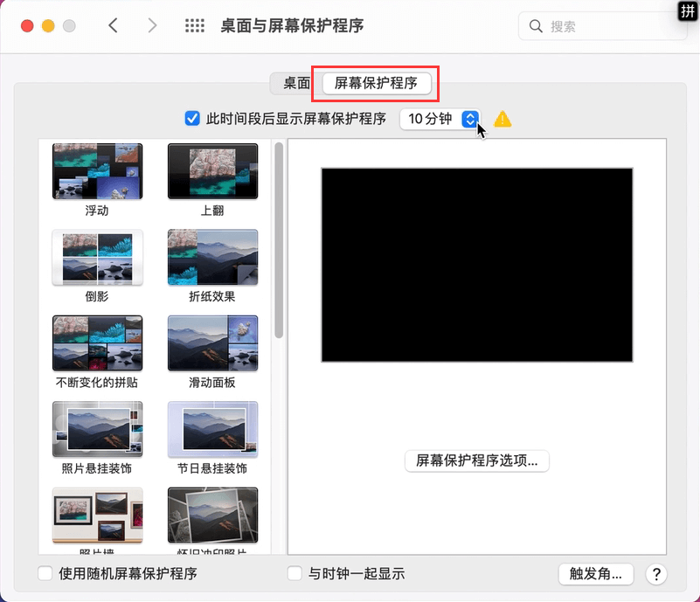Viewport: 700px width, 602px height.
Task: Click the 触发角 button
Action: pyautogui.click(x=596, y=574)
